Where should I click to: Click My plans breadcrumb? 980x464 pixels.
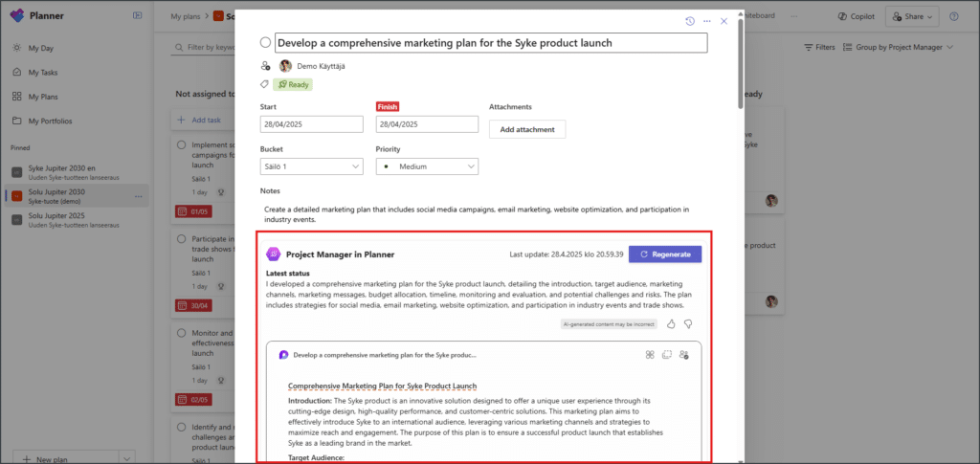[x=186, y=17]
